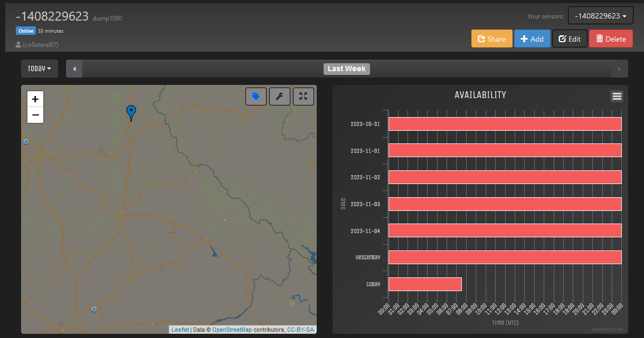Open the Leaflet link

[180, 330]
